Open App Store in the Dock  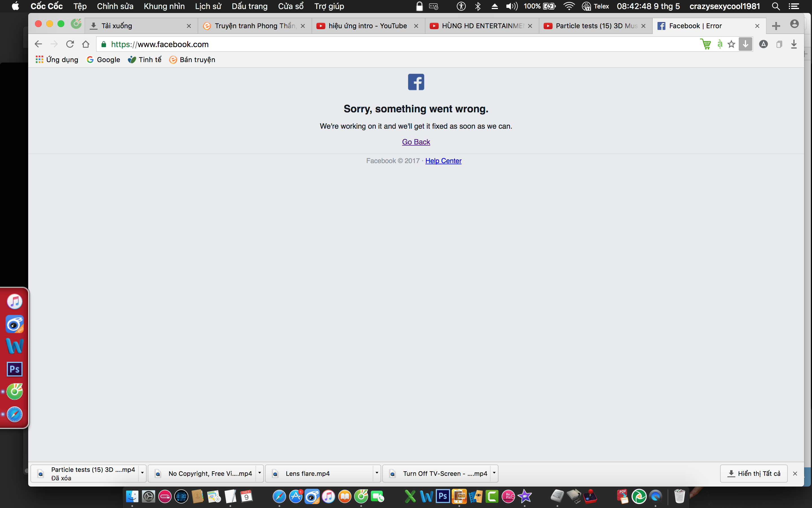coord(295,496)
